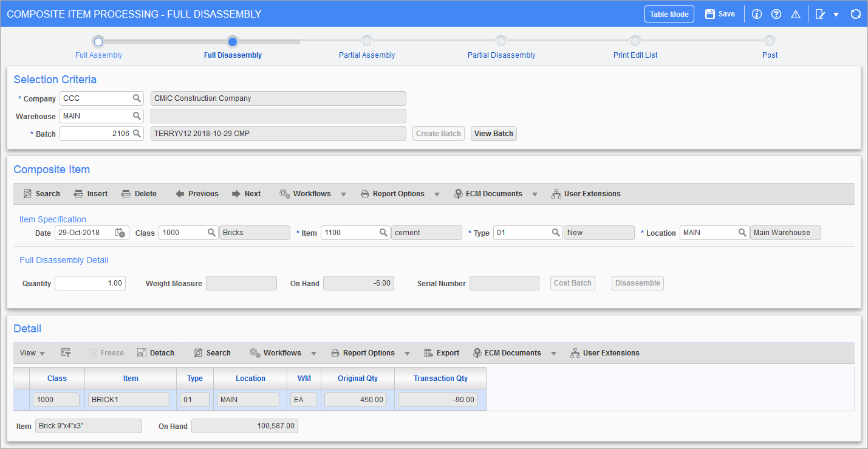Sort by Original Qty column header
The width and height of the screenshot is (868, 449).
[358, 378]
